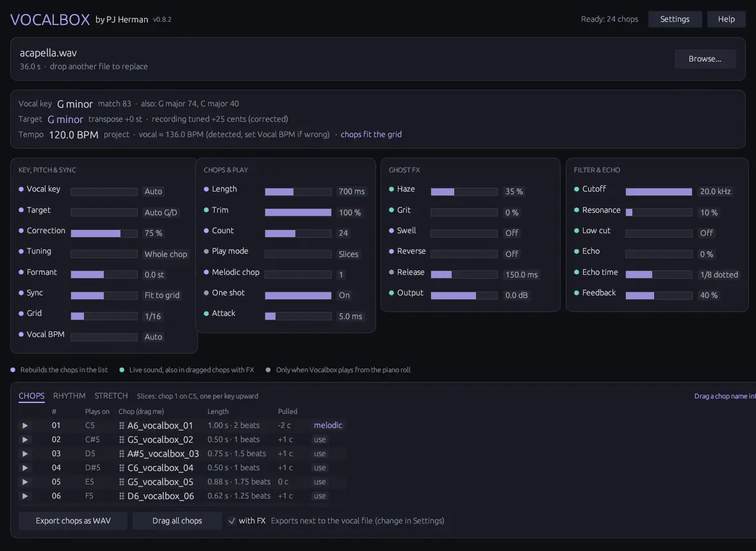Click the 120.0 BPM tempo value
Screen dimensions: 756x551
(74, 135)
